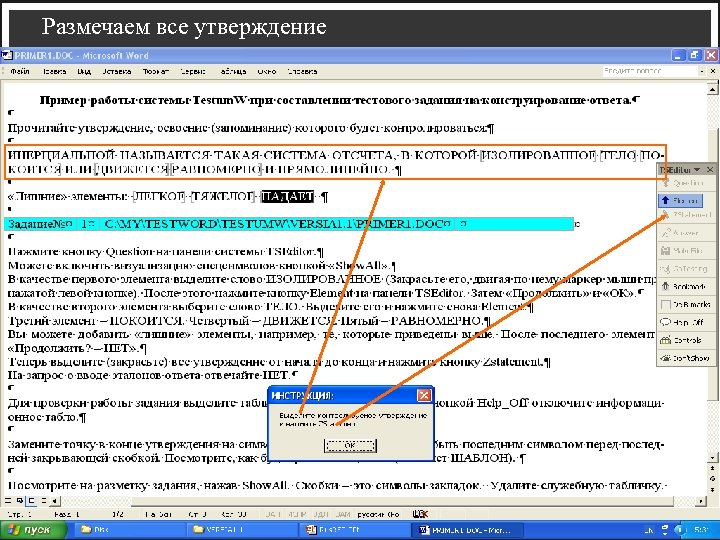The height and width of the screenshot is (540, 720).
Task: Toggle ВДЛ extend selection indicator in status bar
Action: [x=321, y=515]
